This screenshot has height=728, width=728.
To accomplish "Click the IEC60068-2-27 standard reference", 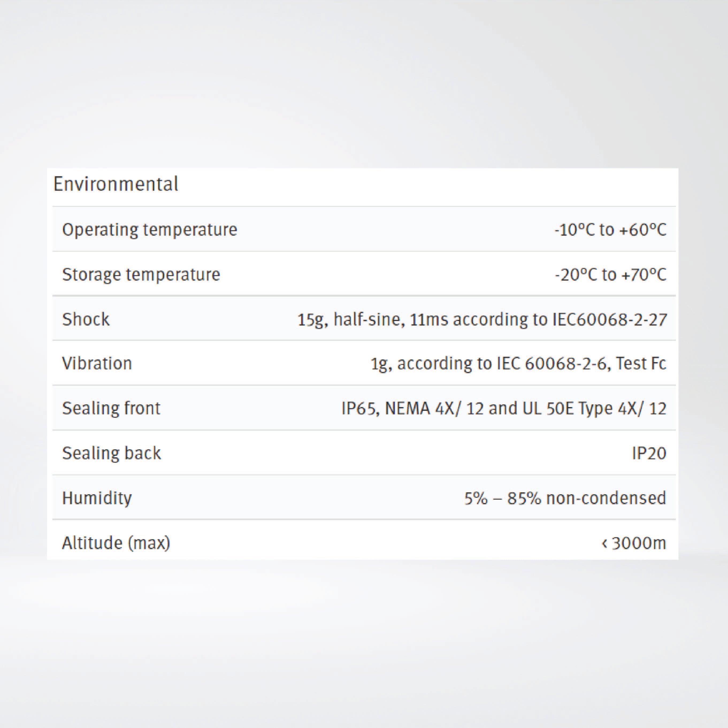I will pyautogui.click(x=609, y=319).
